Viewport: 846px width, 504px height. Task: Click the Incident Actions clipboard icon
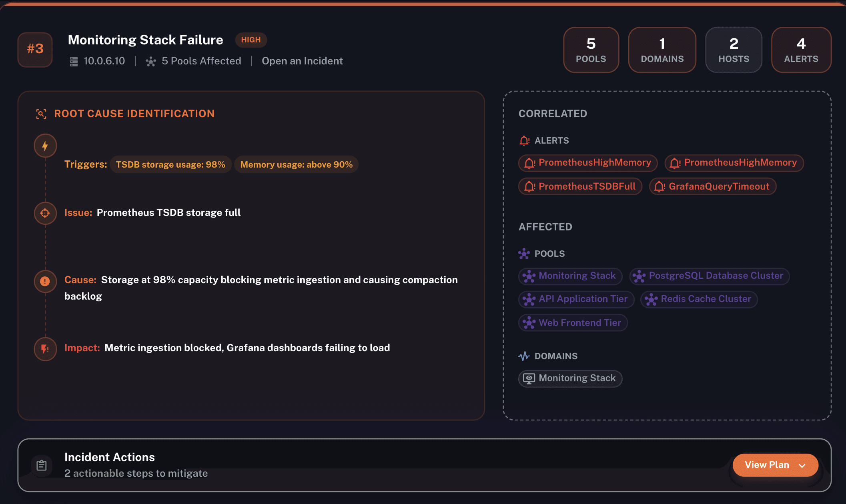click(42, 465)
